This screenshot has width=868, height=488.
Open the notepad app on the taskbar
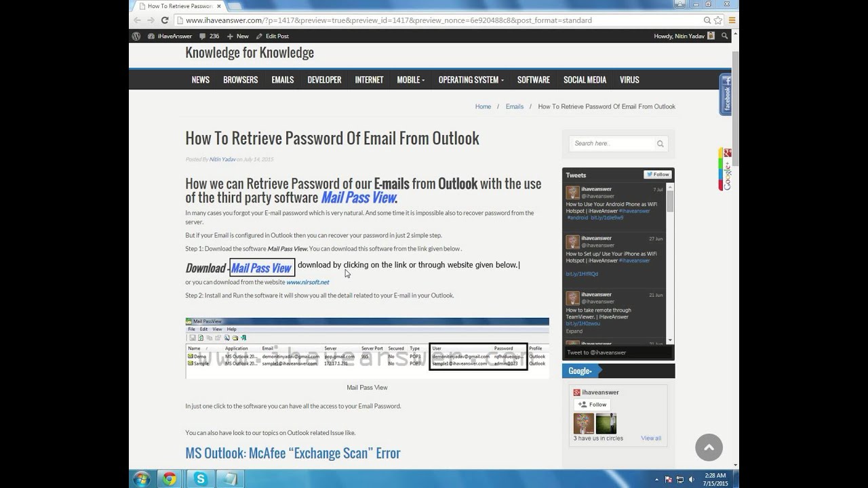pos(231,479)
